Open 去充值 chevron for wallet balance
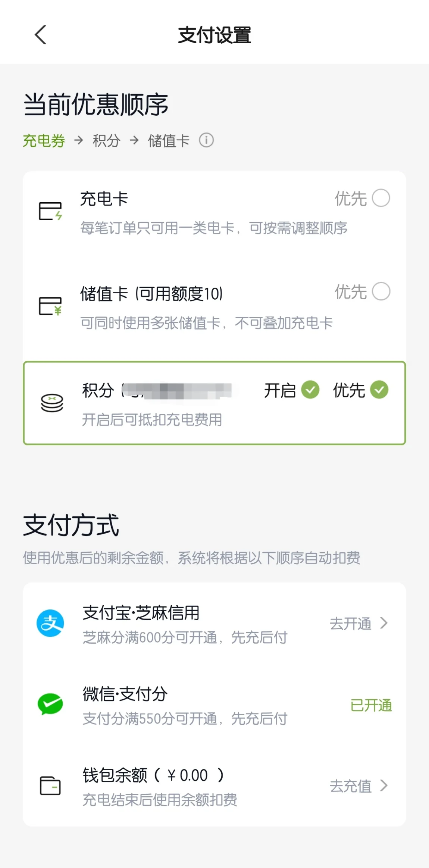Image resolution: width=429 pixels, height=868 pixels. pyautogui.click(x=384, y=785)
